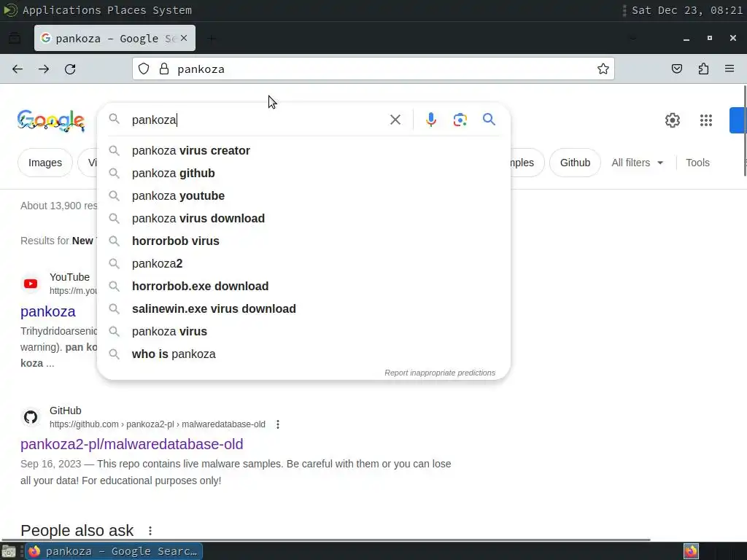Viewport: 747px width, 560px height.
Task: Open the System menu
Action: pos(172,10)
